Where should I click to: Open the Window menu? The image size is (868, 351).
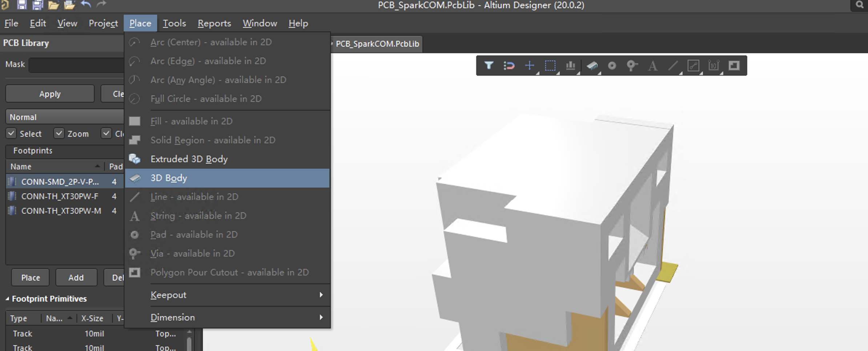click(260, 23)
